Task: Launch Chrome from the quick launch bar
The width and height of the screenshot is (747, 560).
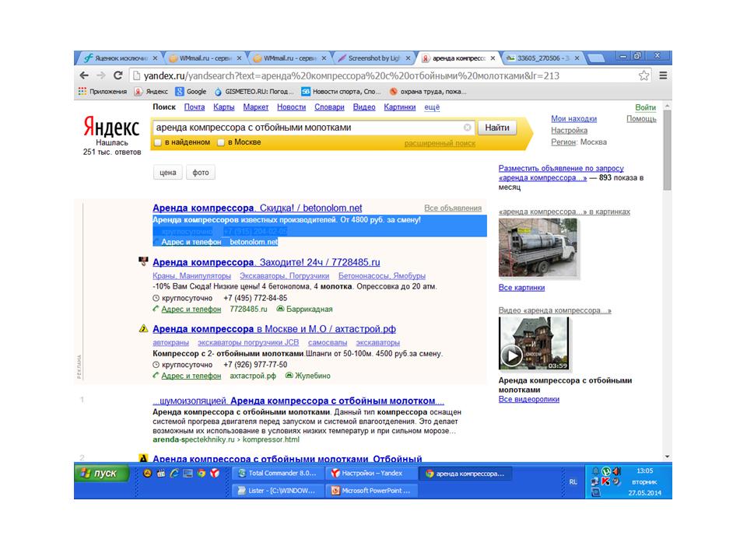Action: click(x=202, y=473)
